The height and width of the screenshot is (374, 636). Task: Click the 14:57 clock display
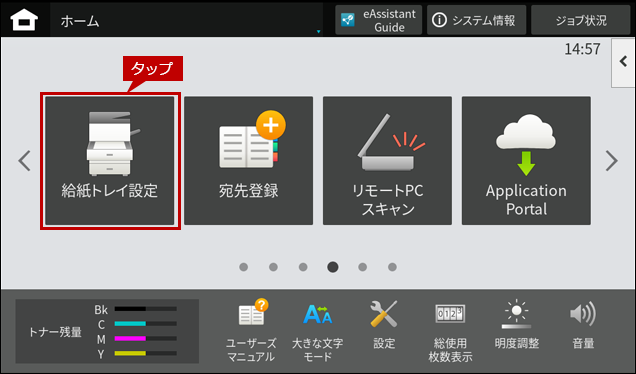[x=582, y=49]
